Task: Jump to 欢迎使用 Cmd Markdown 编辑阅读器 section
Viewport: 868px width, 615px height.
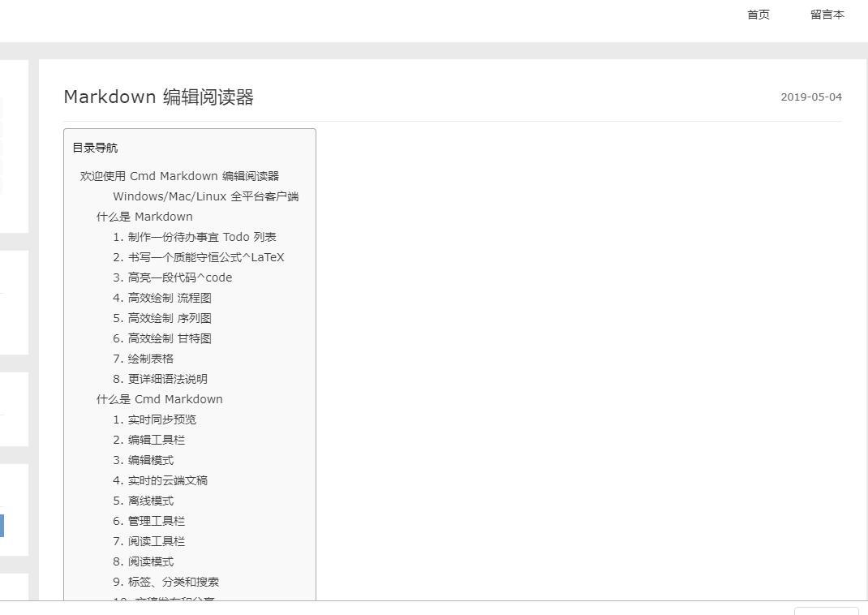Action: click(x=179, y=176)
